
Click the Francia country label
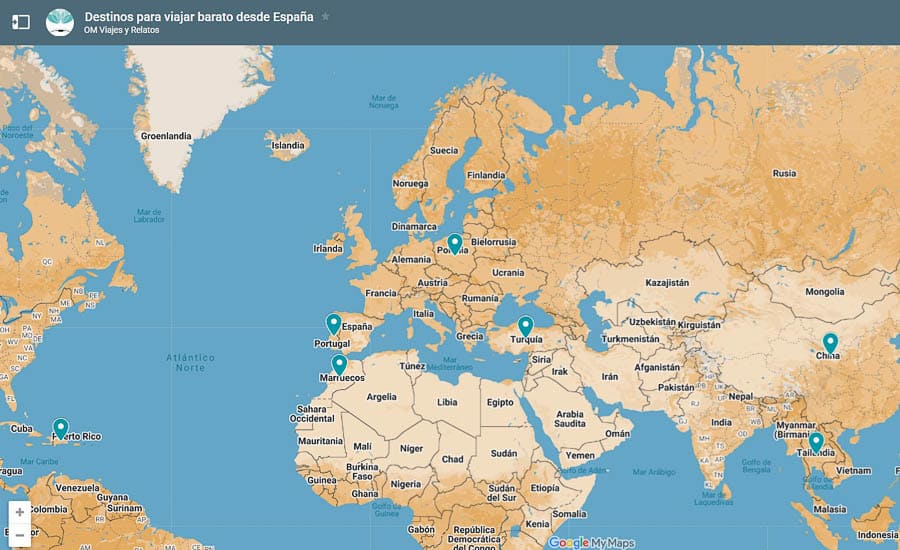[x=381, y=293]
